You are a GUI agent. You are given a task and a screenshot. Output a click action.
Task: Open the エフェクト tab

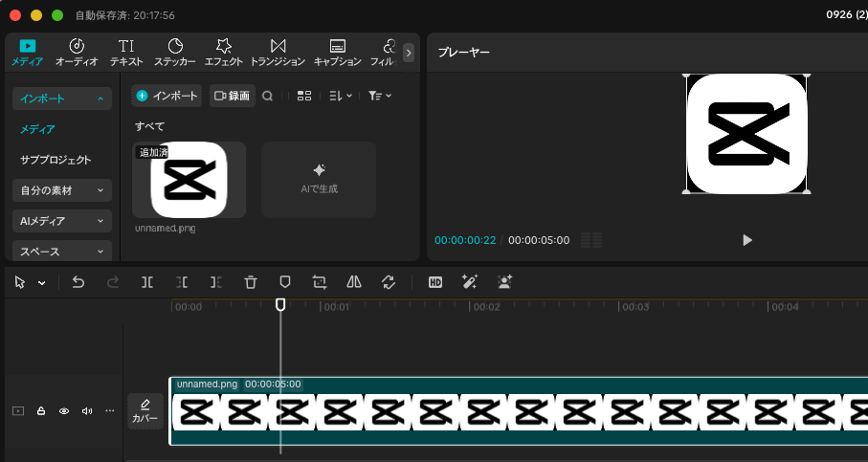coord(224,54)
